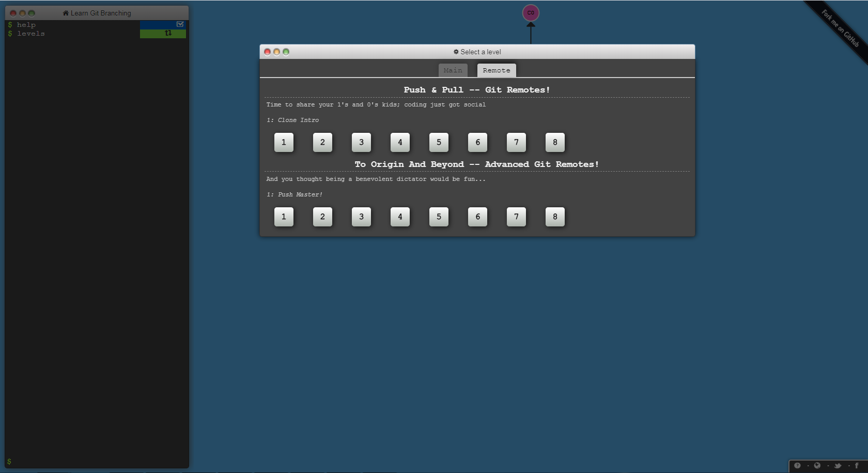868x473 pixels.
Task: Click the transfer arrows icon next to levels command
Action: (x=168, y=33)
